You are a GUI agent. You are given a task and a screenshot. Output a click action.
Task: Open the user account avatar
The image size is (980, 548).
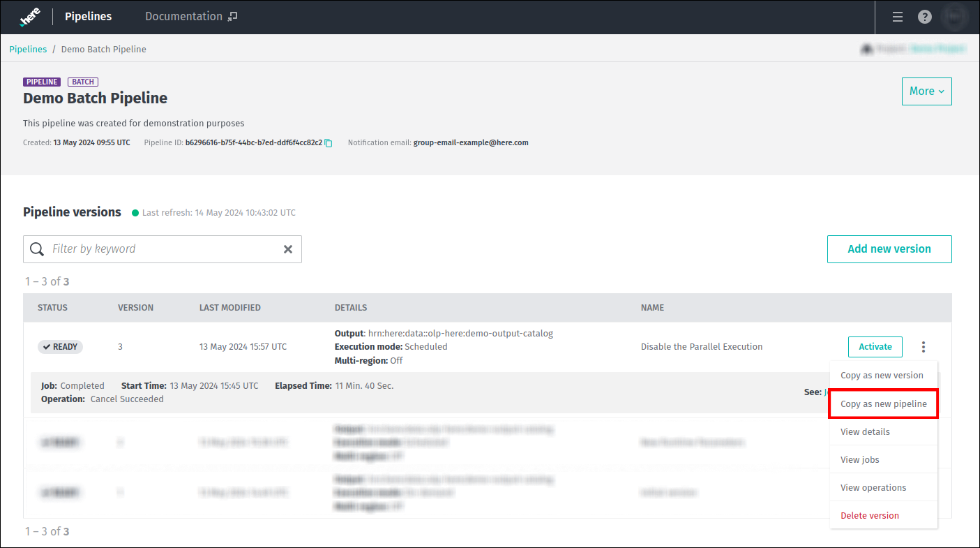point(954,17)
